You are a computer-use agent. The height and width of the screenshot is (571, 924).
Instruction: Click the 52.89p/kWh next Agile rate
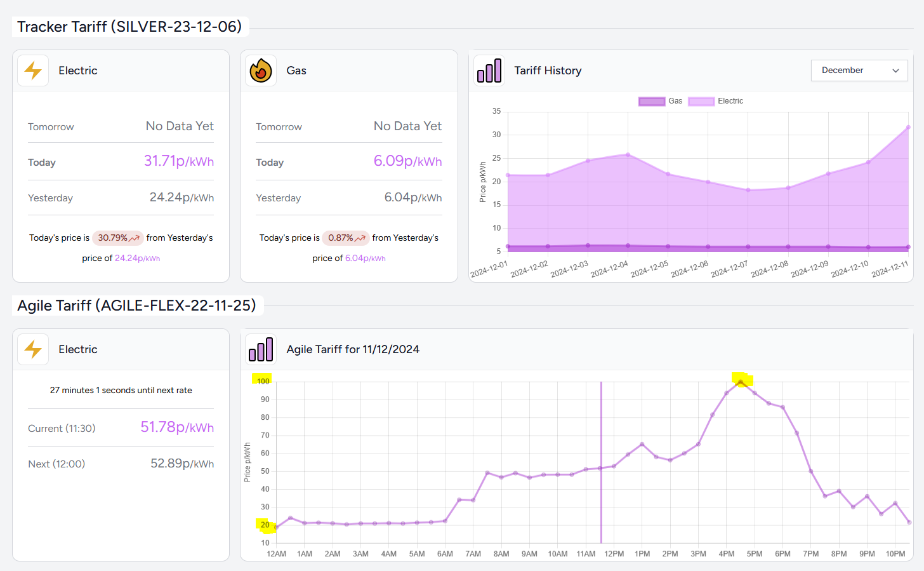tap(182, 464)
